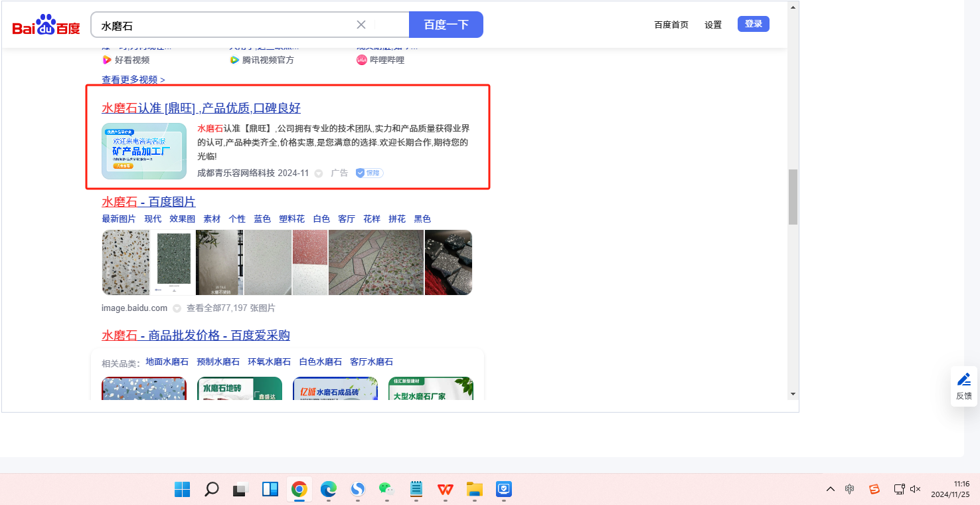Click the Sogou input tray icon

coord(874,490)
